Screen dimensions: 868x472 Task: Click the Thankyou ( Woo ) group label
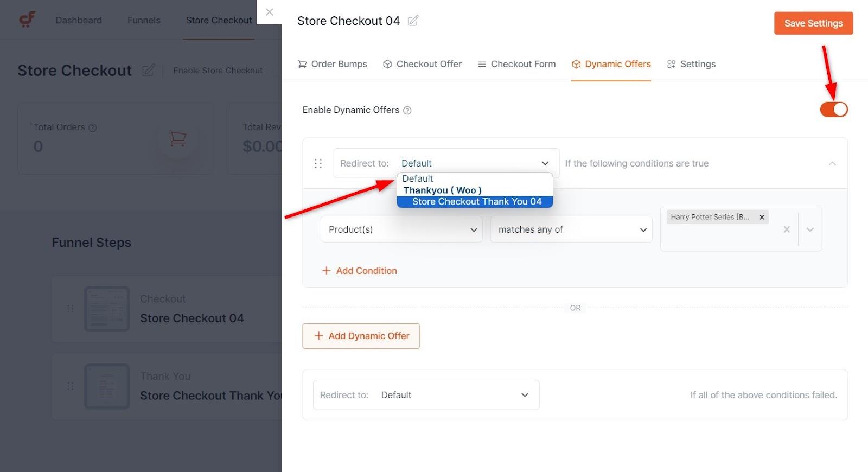(x=442, y=190)
